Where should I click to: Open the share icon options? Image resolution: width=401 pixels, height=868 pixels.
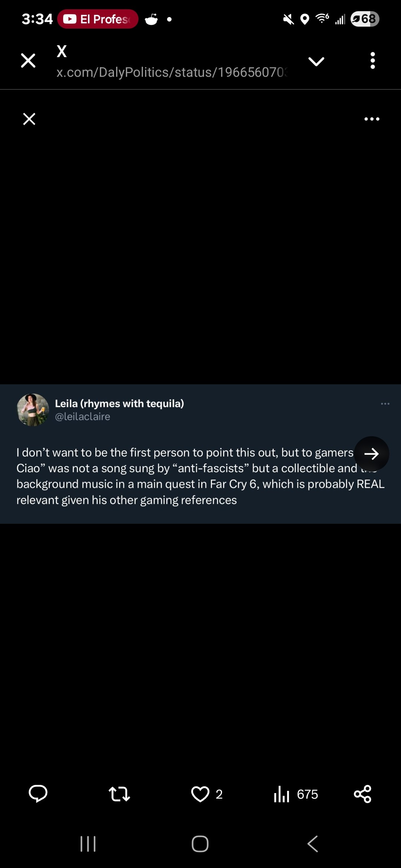(362, 794)
